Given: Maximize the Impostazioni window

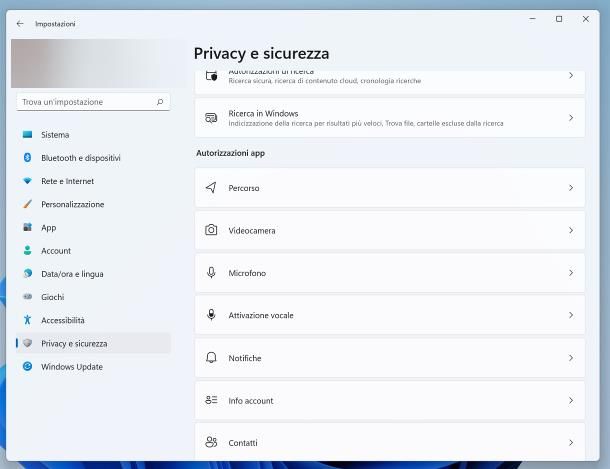Looking at the screenshot, I should (x=559, y=19).
